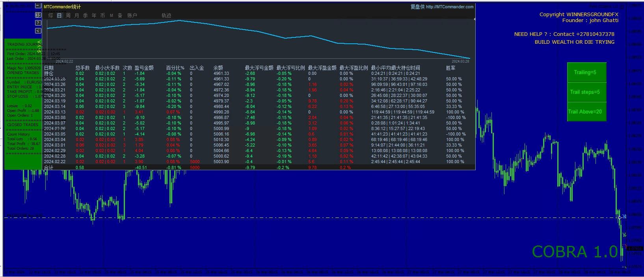Open the 币 currency tab
Screen dimensions: 644x277
tap(102, 15)
